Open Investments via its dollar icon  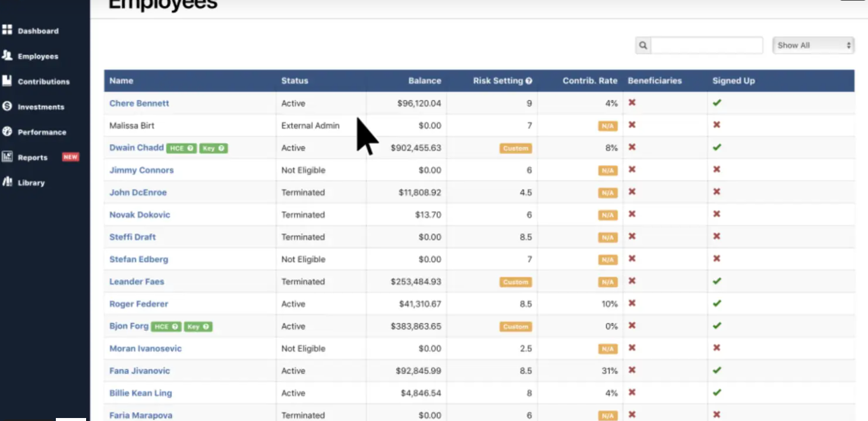[x=8, y=106]
